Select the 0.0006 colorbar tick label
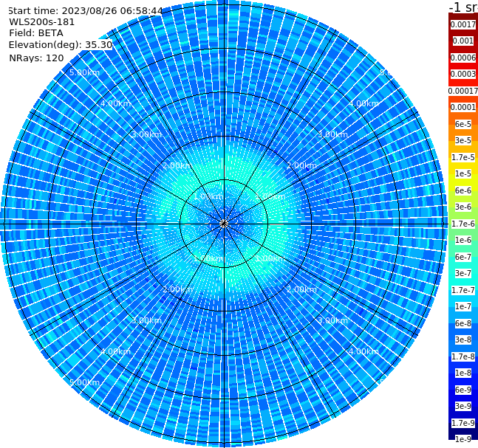This screenshot has height=448, width=478. coord(463,58)
